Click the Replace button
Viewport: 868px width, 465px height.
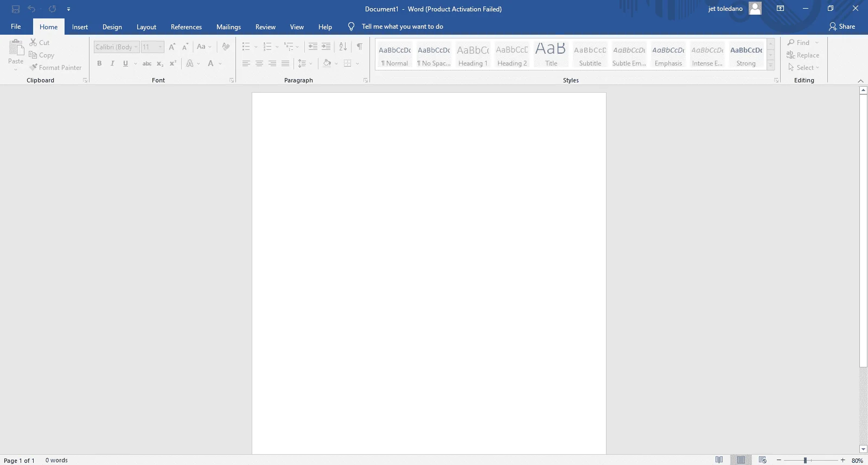point(803,55)
